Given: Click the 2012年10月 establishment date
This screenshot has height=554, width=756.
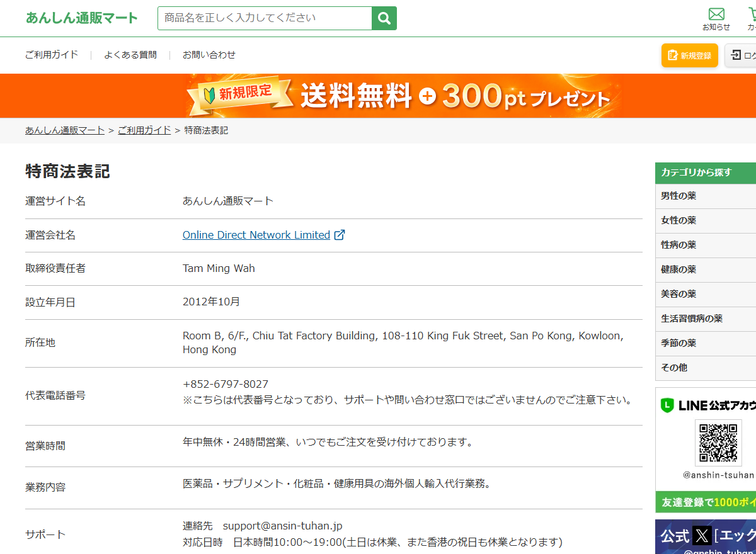Looking at the screenshot, I should pos(211,302).
